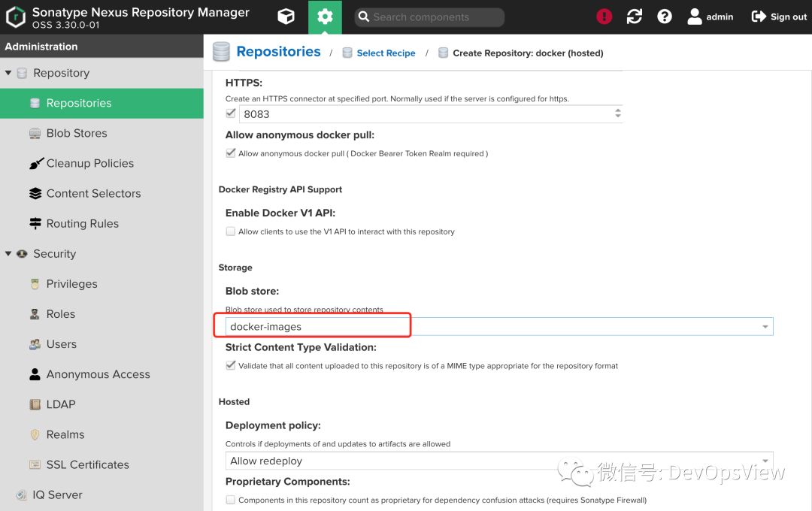Screen dimensions: 812x511
Task: Click the Security eye icon
Action: tap(22, 254)
